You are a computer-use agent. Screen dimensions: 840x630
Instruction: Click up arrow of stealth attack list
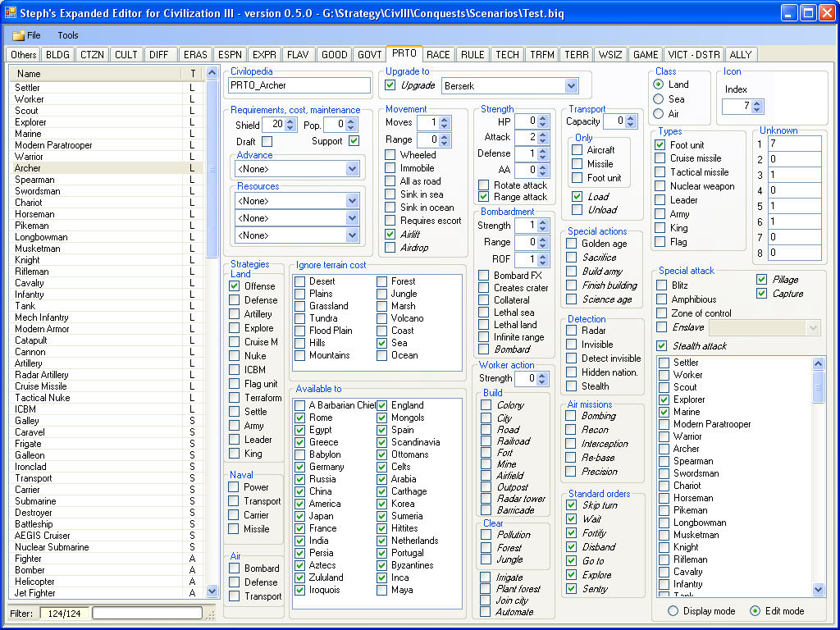(818, 363)
